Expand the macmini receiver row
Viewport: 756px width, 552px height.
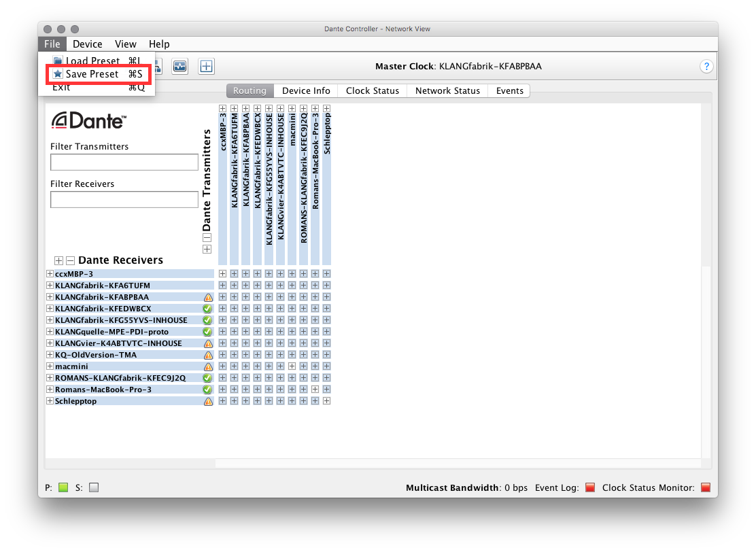click(50, 366)
